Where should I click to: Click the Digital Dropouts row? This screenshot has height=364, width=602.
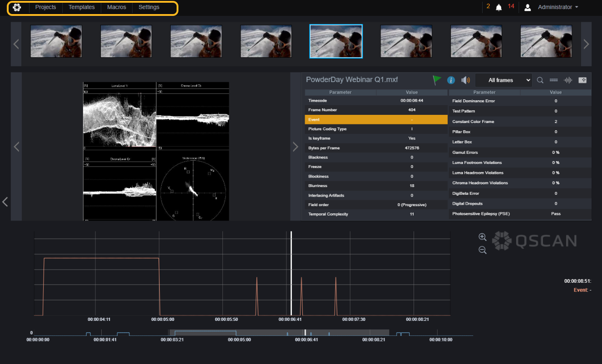click(520, 203)
